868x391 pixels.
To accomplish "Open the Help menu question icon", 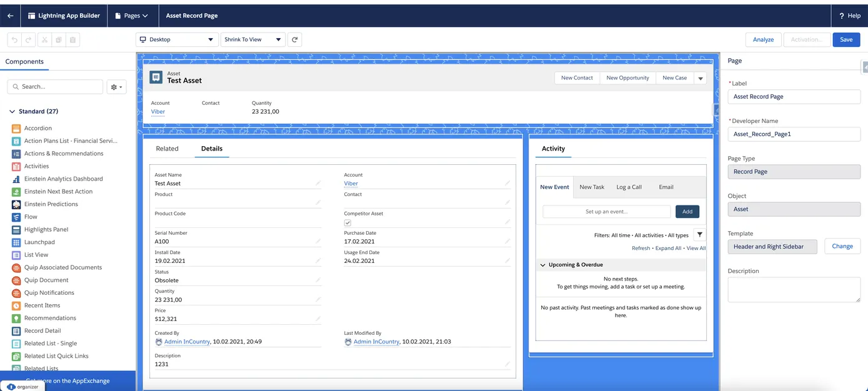I will 841,16.
